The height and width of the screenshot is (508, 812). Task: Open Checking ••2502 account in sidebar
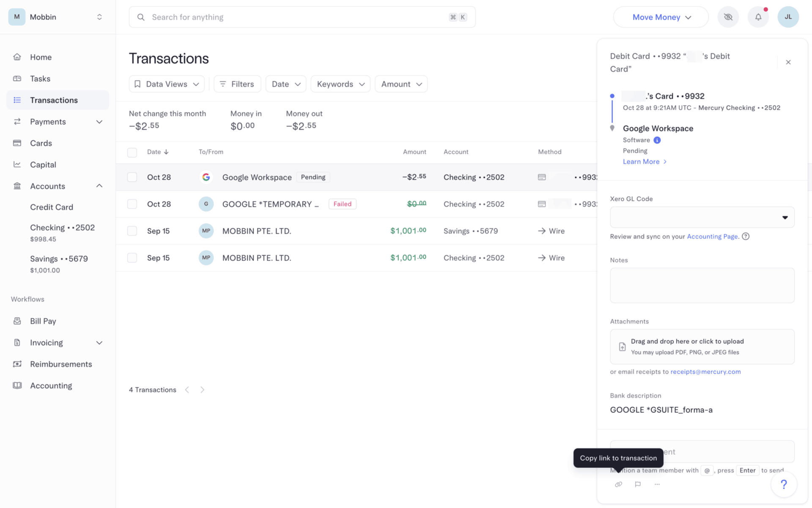[62, 232]
